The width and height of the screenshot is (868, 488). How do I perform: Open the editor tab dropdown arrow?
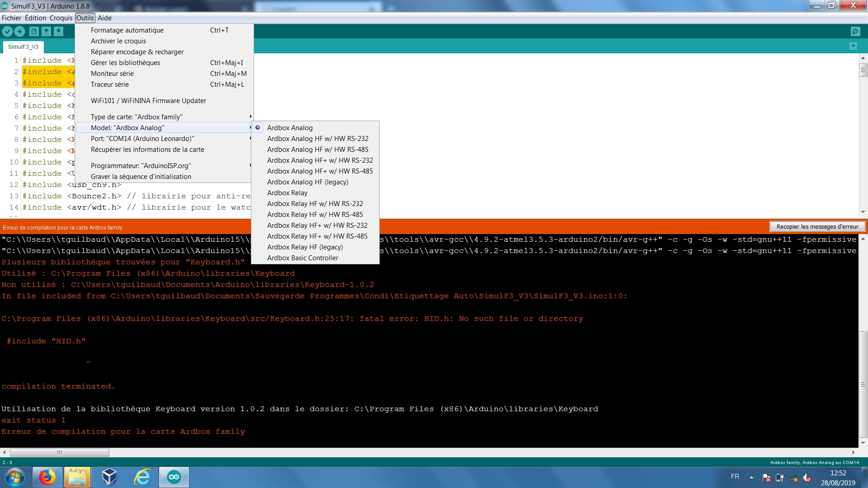click(853, 46)
